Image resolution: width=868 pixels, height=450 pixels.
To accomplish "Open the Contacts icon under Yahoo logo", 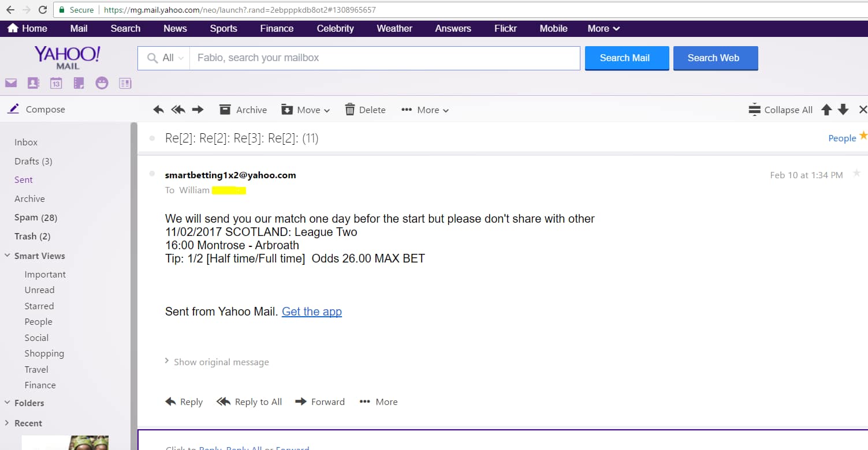I will click(33, 83).
